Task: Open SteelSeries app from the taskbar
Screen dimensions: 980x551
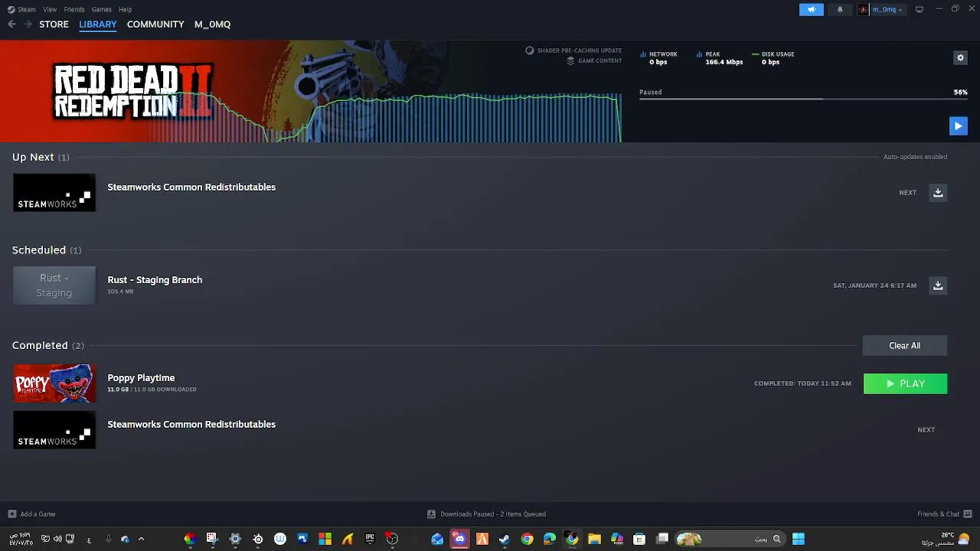Action: tap(258, 539)
